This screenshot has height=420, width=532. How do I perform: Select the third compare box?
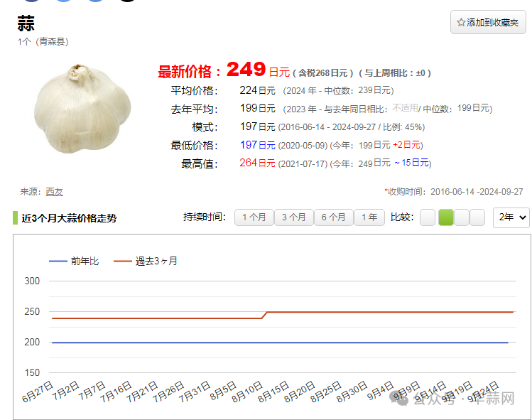coord(461,217)
